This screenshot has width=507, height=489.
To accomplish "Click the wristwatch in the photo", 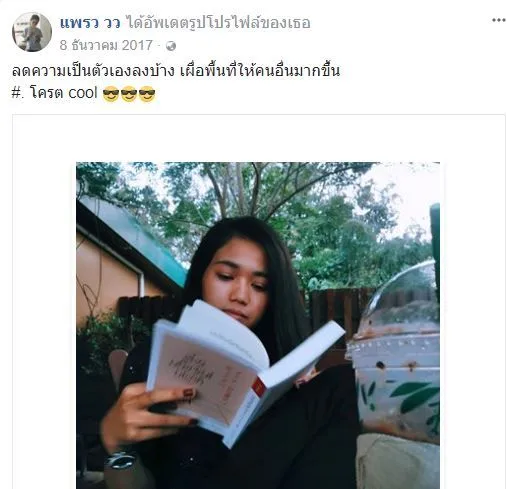I will coord(120,459).
